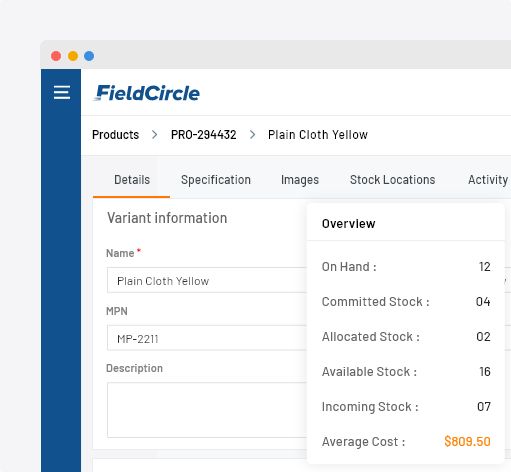Screen dimensions: 511x472
Task: Select Committed Stock value 04
Action: pyautogui.click(x=483, y=302)
